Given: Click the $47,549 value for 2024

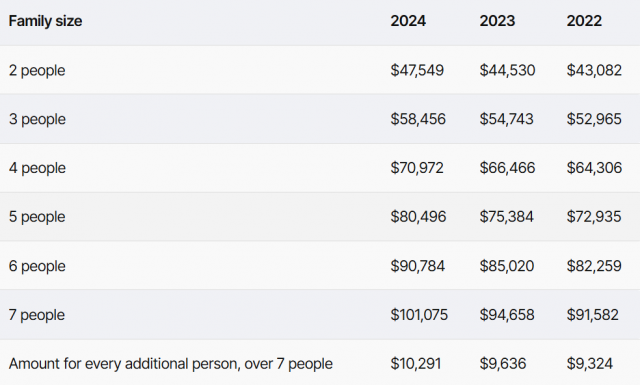Looking at the screenshot, I should (417, 70).
